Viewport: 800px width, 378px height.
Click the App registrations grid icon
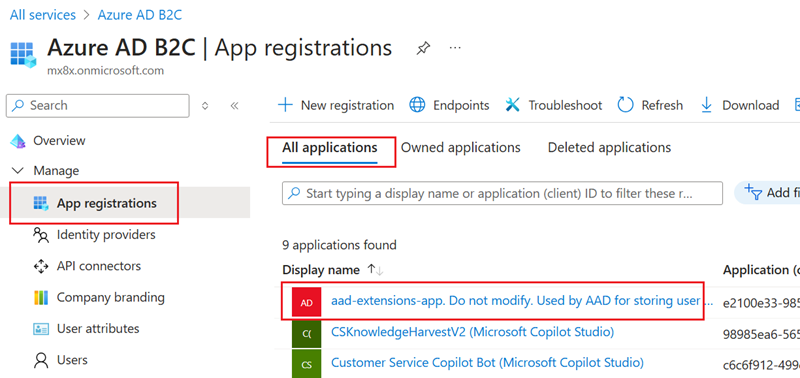pyautogui.click(x=41, y=204)
